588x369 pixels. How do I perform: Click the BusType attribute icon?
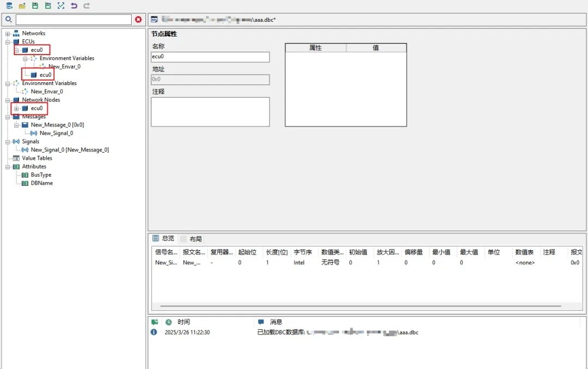pyautogui.click(x=24, y=175)
